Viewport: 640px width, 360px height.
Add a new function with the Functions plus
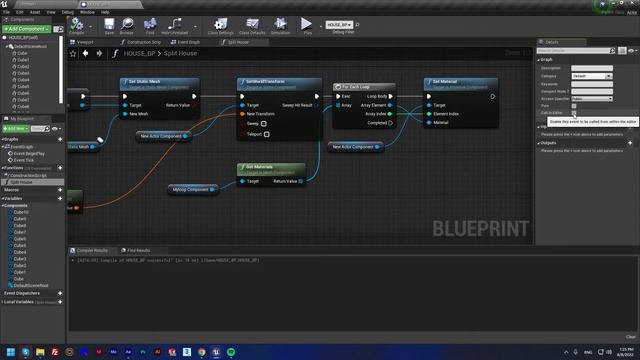coord(60,168)
